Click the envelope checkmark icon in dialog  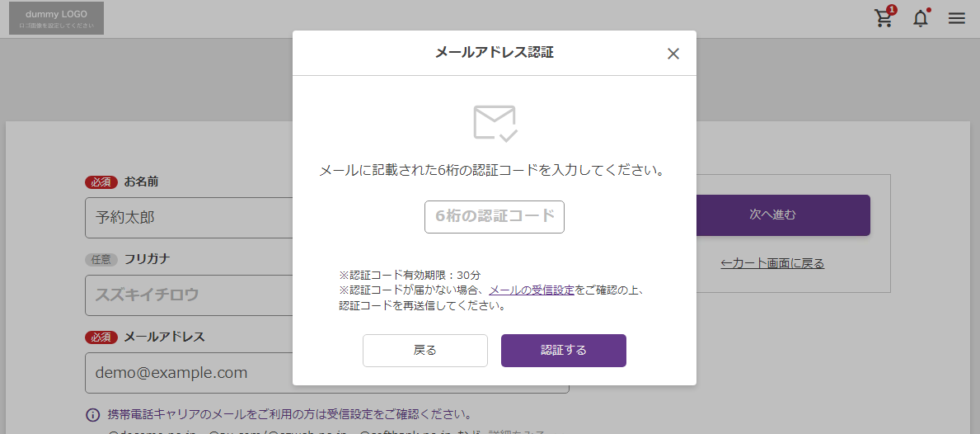[495, 122]
